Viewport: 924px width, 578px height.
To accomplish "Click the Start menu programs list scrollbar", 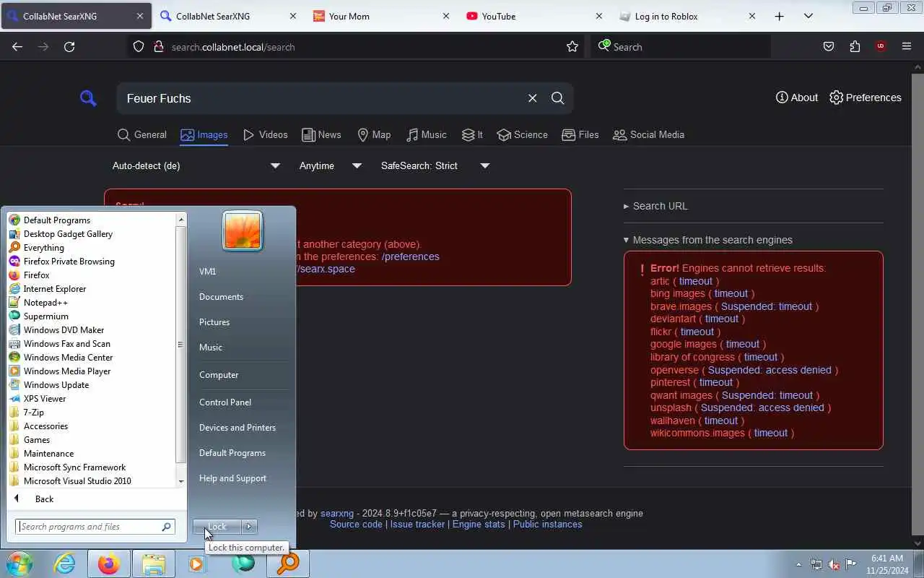I will coord(181,345).
